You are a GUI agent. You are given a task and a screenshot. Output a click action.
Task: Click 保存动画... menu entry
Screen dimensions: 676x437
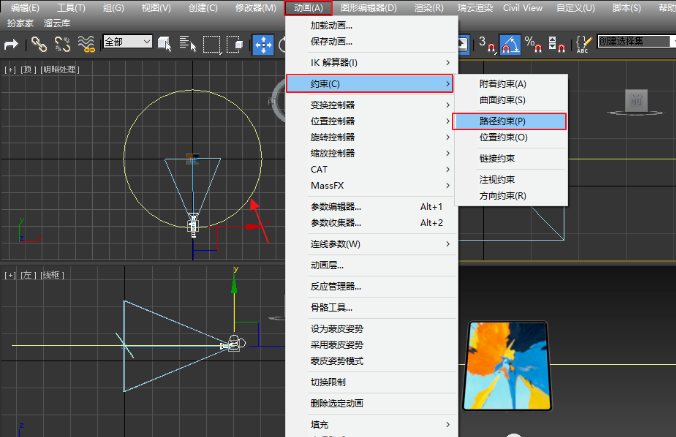click(x=331, y=41)
